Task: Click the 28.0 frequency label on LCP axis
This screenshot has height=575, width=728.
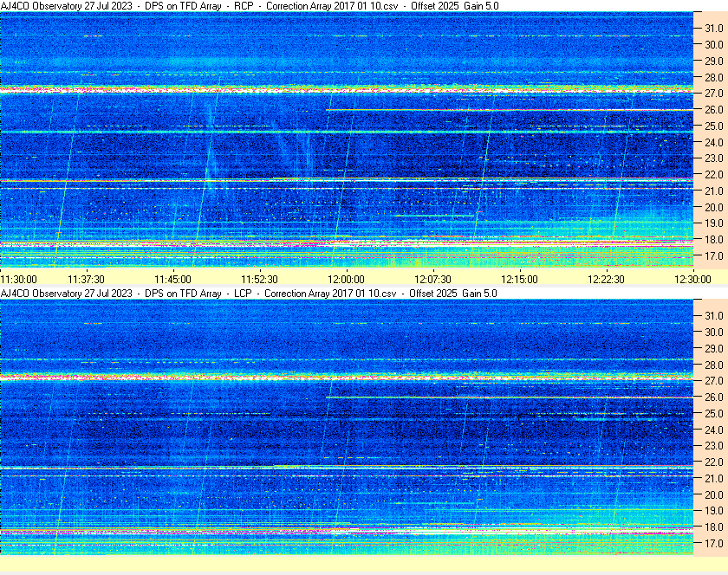Action: [x=714, y=365]
